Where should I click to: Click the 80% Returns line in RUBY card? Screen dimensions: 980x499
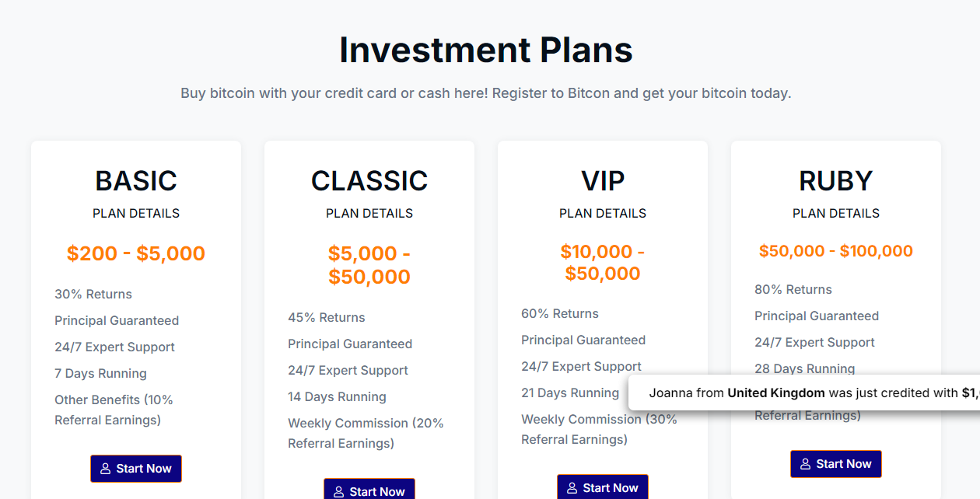pos(793,289)
